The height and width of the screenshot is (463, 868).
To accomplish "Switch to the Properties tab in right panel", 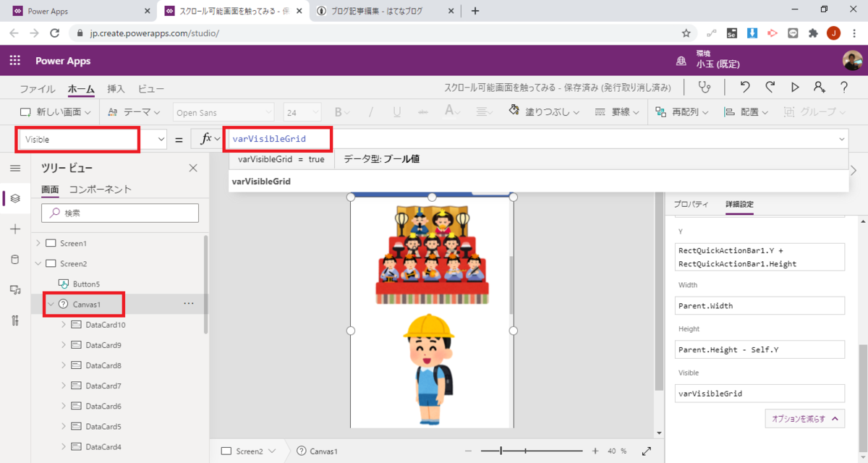I will pos(691,204).
